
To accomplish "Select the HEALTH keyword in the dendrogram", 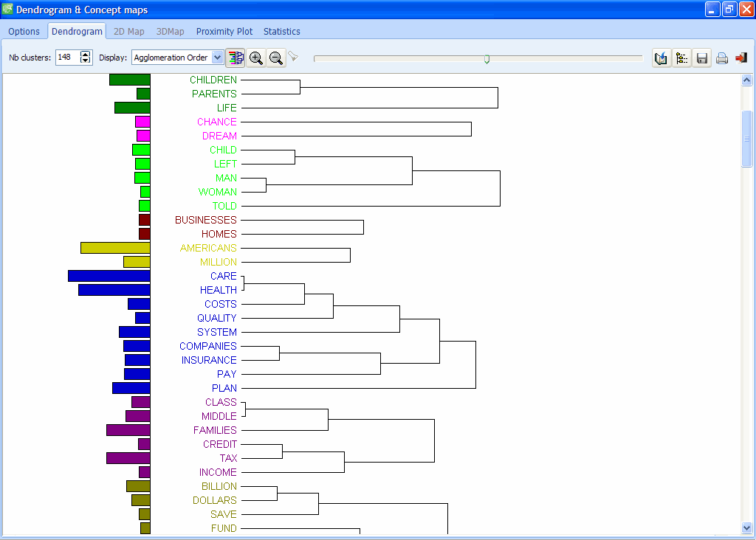I will coord(219,290).
